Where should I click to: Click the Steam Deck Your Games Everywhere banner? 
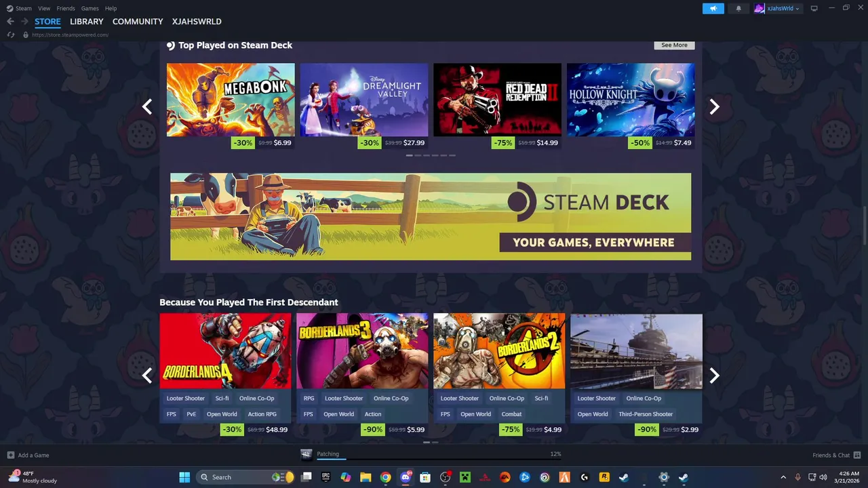(x=431, y=216)
